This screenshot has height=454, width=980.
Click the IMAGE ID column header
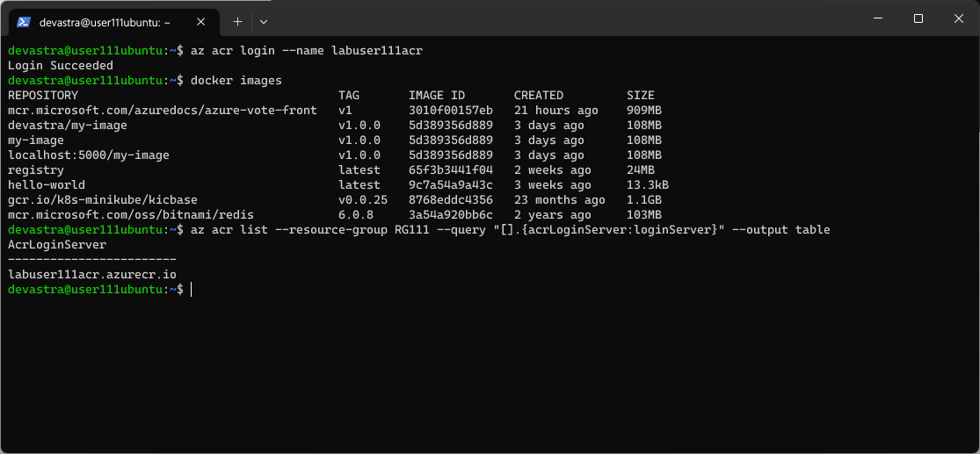pos(437,96)
